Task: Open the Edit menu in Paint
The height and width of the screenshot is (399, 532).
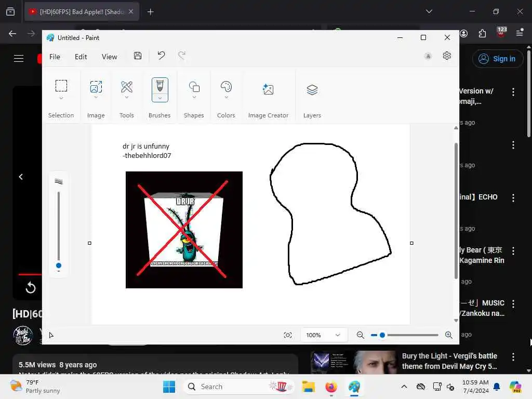Action: click(81, 57)
